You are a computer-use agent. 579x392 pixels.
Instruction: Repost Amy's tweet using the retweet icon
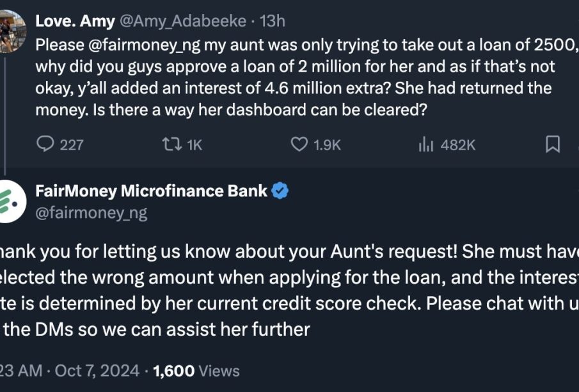pos(173,145)
